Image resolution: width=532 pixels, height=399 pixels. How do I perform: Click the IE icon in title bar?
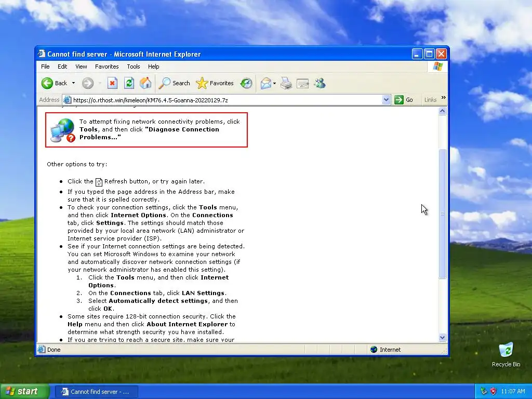coord(42,54)
